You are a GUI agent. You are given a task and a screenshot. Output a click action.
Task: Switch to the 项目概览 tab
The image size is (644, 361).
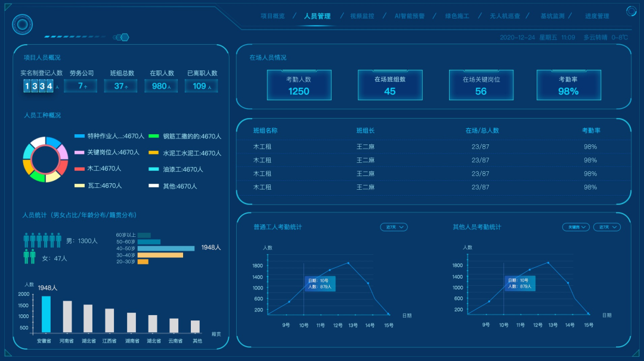(x=273, y=16)
